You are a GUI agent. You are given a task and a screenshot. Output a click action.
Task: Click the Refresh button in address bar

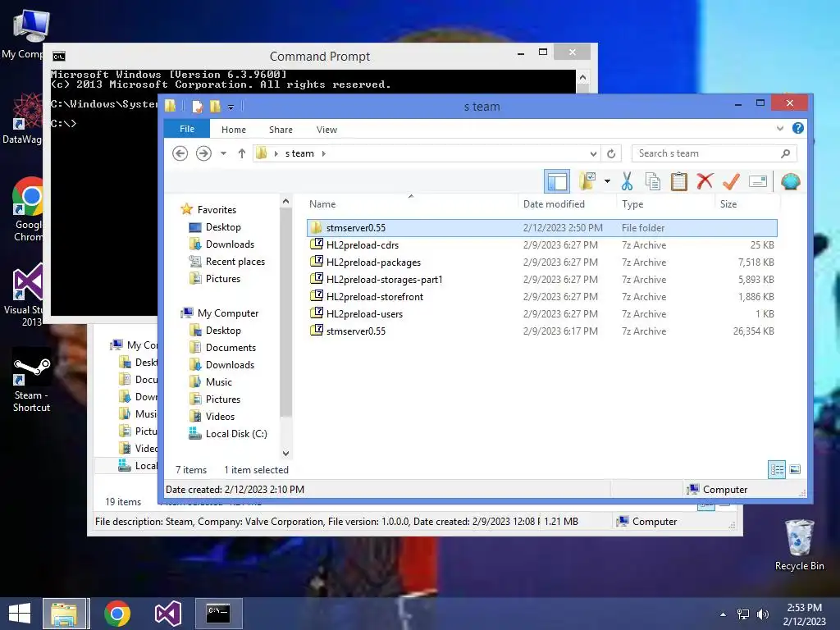pyautogui.click(x=611, y=153)
